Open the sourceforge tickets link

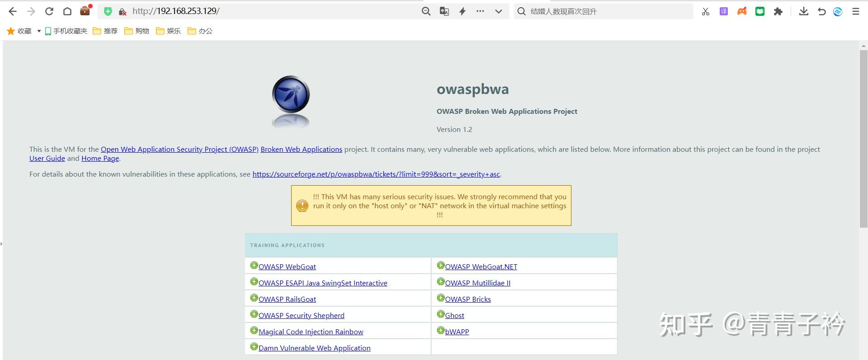coord(376,174)
